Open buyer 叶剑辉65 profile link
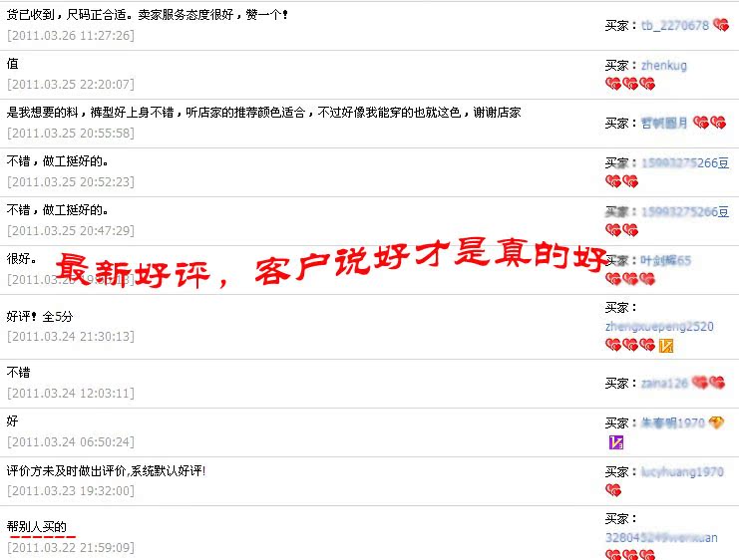 pos(665,260)
